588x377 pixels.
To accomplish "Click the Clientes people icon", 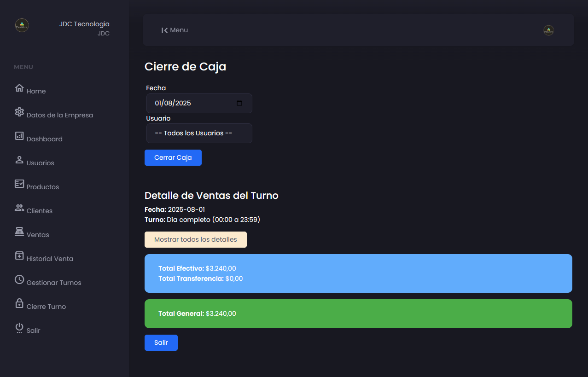I will click(19, 208).
